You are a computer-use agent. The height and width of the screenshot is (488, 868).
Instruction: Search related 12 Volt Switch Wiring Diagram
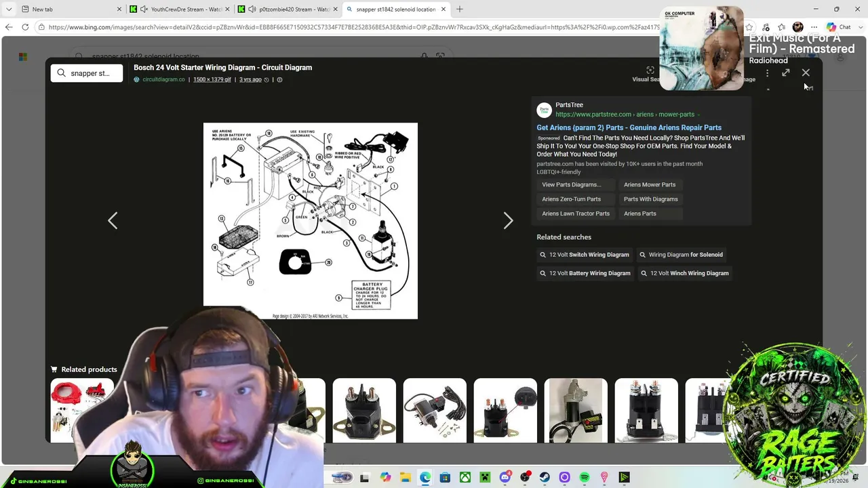[585, 255]
